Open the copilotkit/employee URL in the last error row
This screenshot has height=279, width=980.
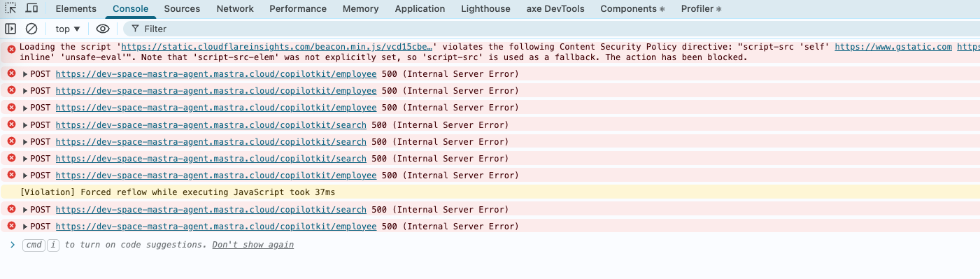tap(216, 227)
